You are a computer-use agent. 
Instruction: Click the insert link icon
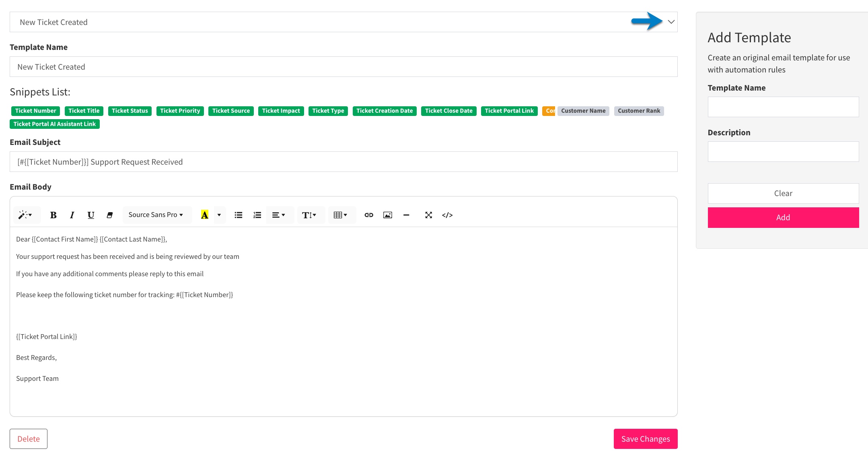pyautogui.click(x=369, y=215)
